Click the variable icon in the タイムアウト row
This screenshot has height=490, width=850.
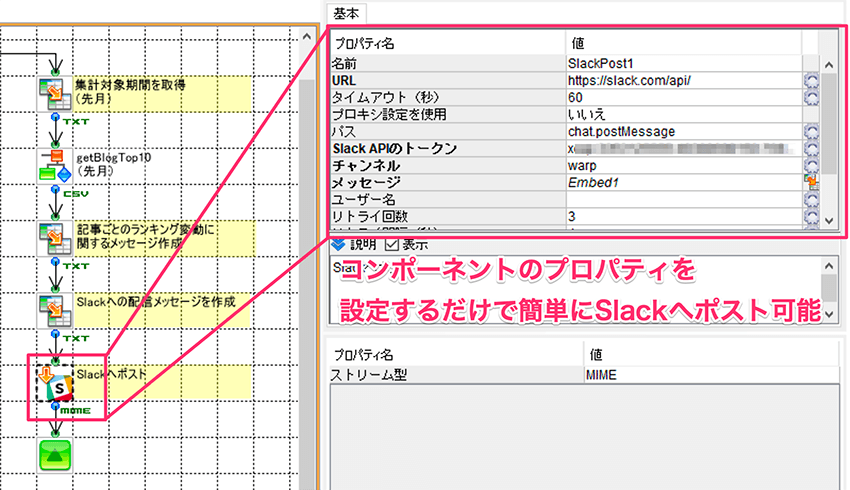pos(811,98)
